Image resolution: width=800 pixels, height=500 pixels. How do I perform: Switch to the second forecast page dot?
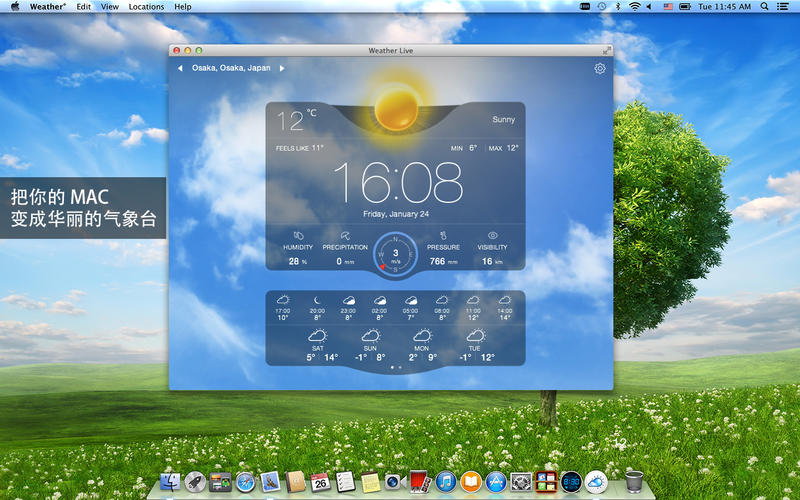point(400,367)
